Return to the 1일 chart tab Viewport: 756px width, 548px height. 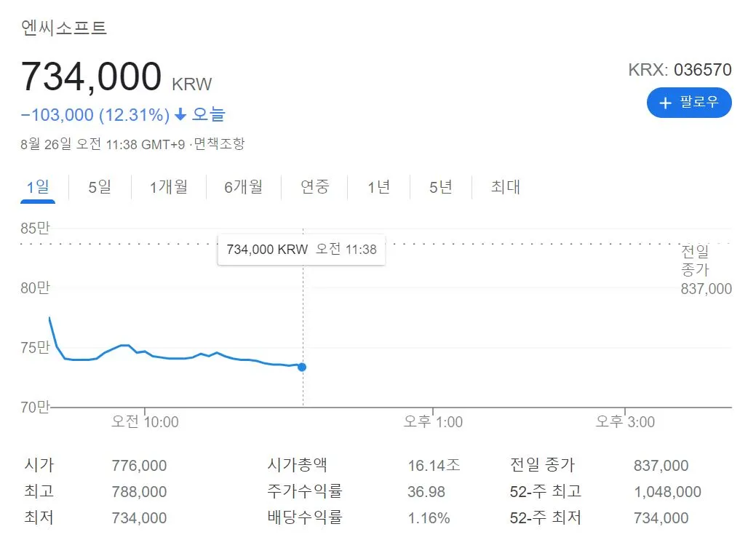click(x=38, y=187)
